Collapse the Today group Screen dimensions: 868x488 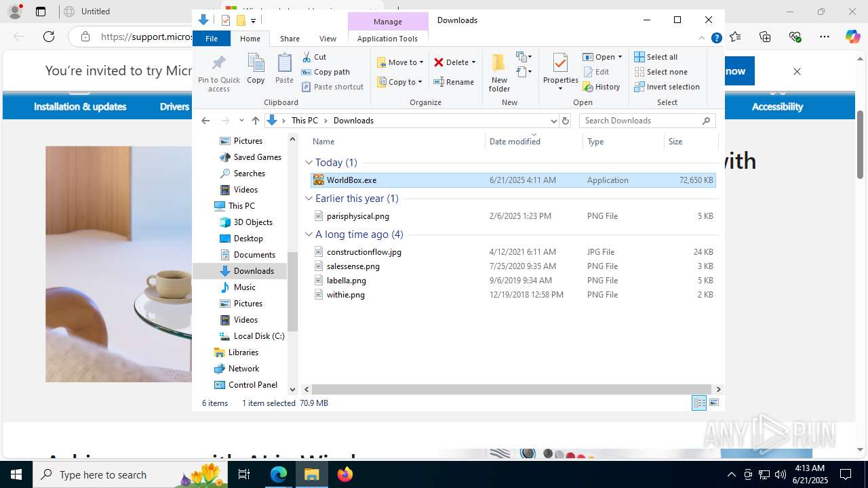(x=309, y=163)
